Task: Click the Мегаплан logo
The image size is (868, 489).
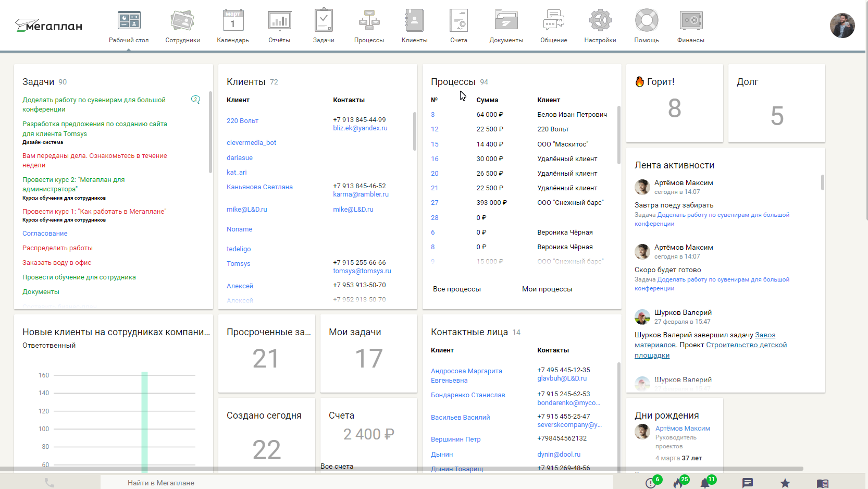Action: point(48,25)
